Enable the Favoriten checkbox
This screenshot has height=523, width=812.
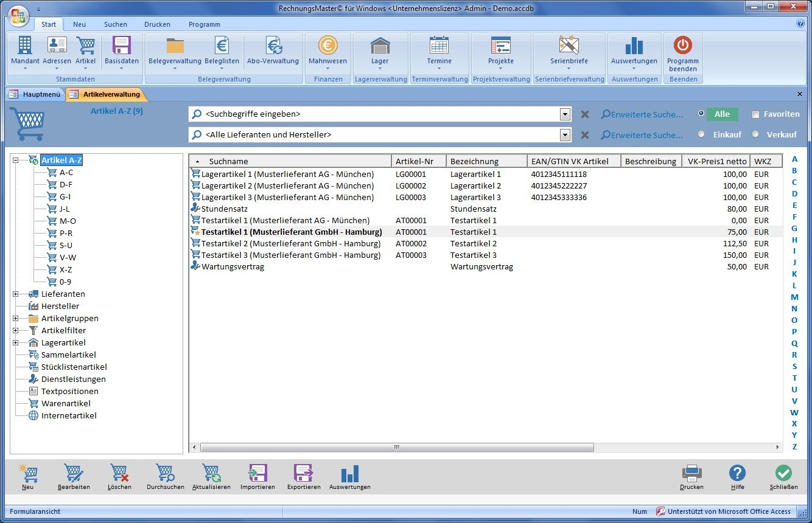click(x=755, y=114)
